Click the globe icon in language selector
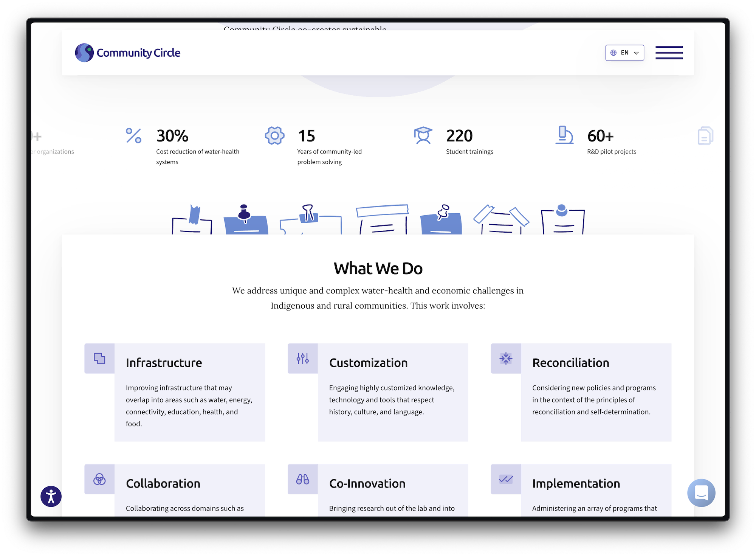This screenshot has width=756, height=556. (613, 53)
